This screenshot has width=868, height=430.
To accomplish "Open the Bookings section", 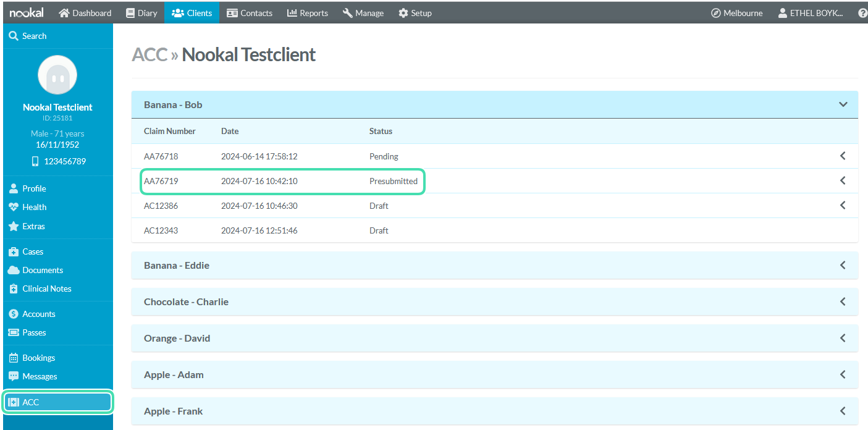I will (57, 358).
